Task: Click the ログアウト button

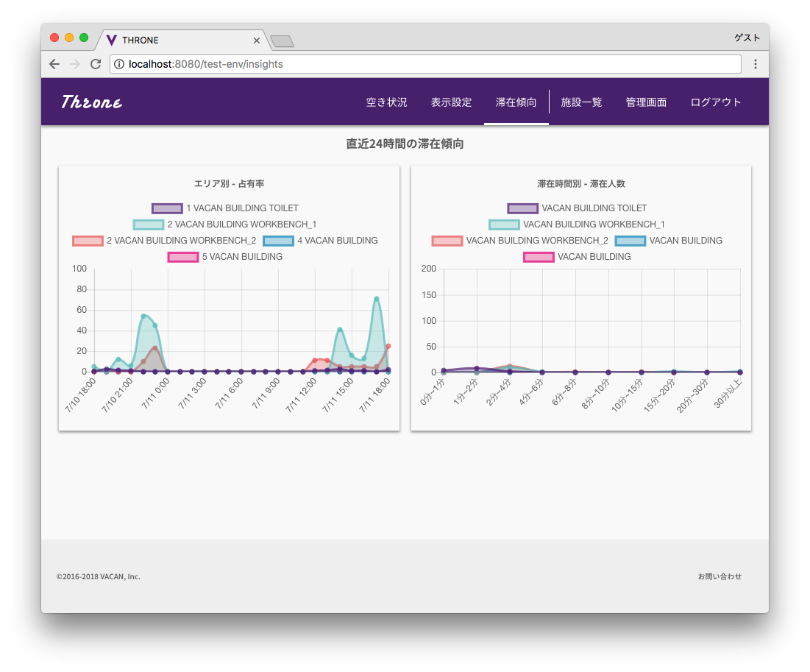Action: (x=716, y=102)
